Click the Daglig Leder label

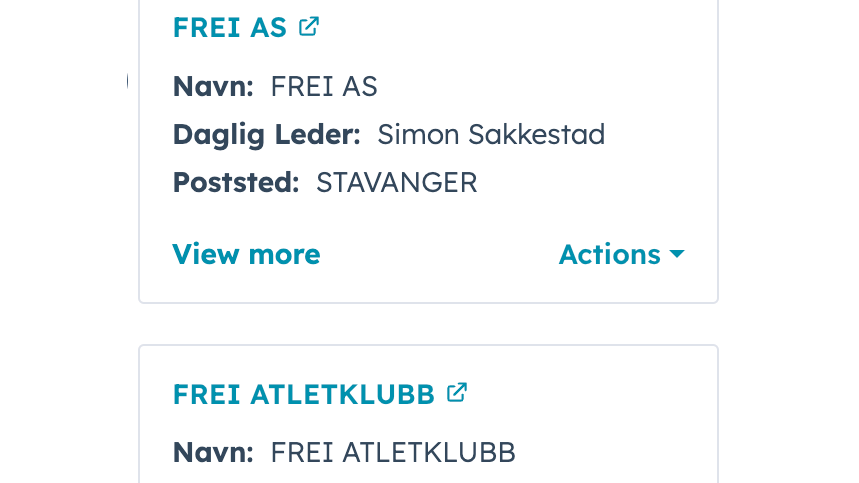click(x=266, y=134)
